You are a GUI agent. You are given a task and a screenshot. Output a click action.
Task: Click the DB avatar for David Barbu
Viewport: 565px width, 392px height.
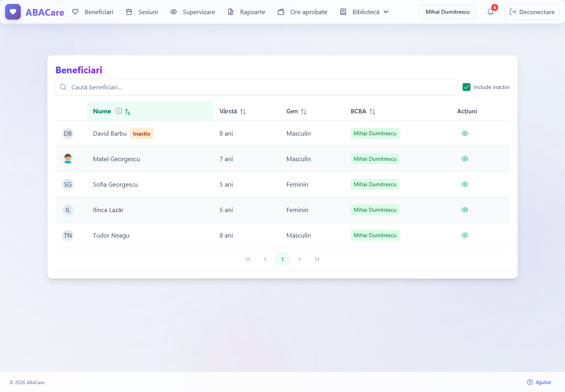click(68, 133)
